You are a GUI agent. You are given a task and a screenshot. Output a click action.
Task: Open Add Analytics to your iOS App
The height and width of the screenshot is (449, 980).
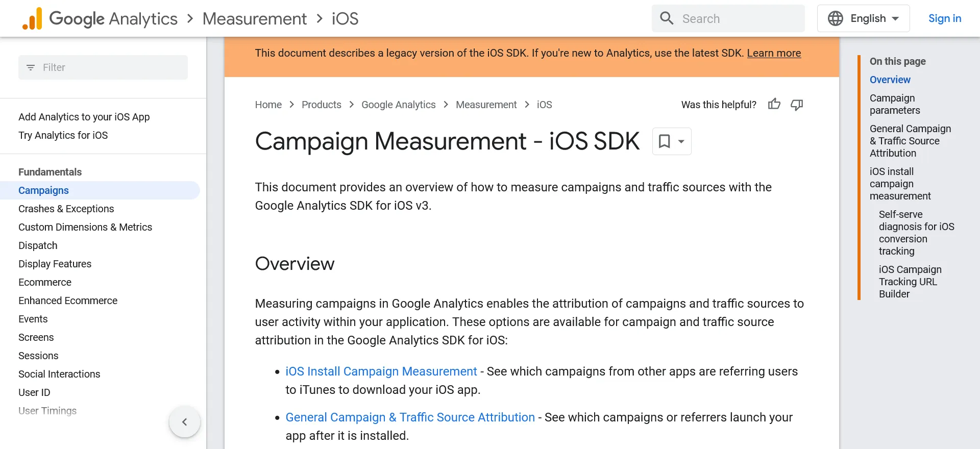(x=84, y=117)
